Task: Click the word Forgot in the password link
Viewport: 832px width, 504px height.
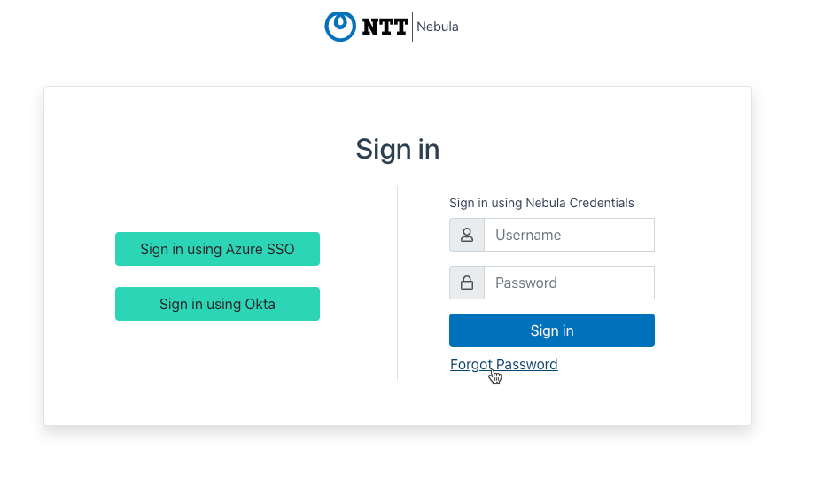Action: pos(471,364)
